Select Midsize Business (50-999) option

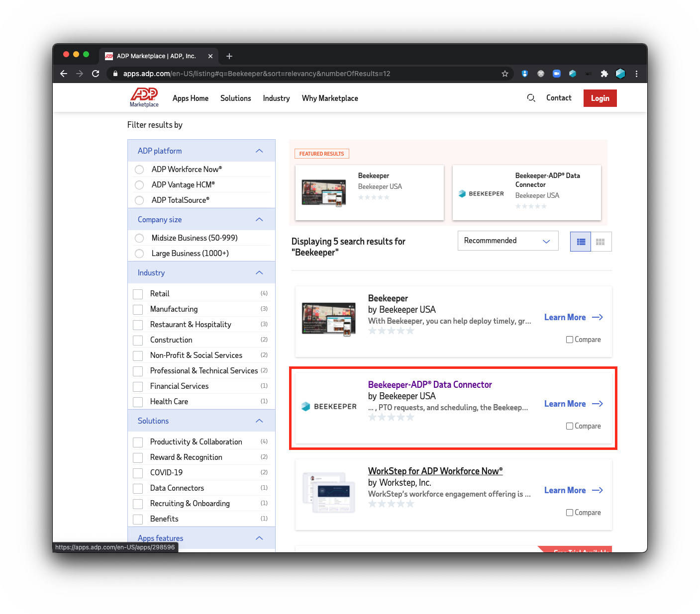tap(139, 238)
